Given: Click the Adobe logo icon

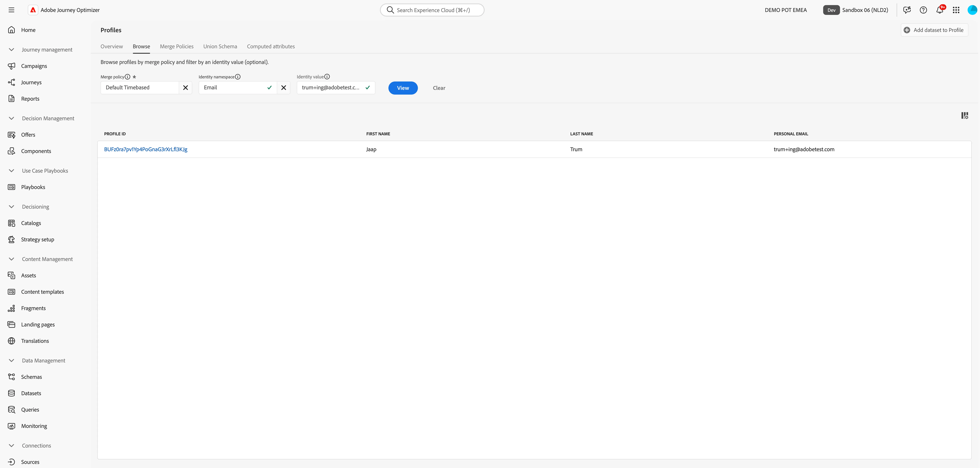Looking at the screenshot, I should tap(33, 10).
